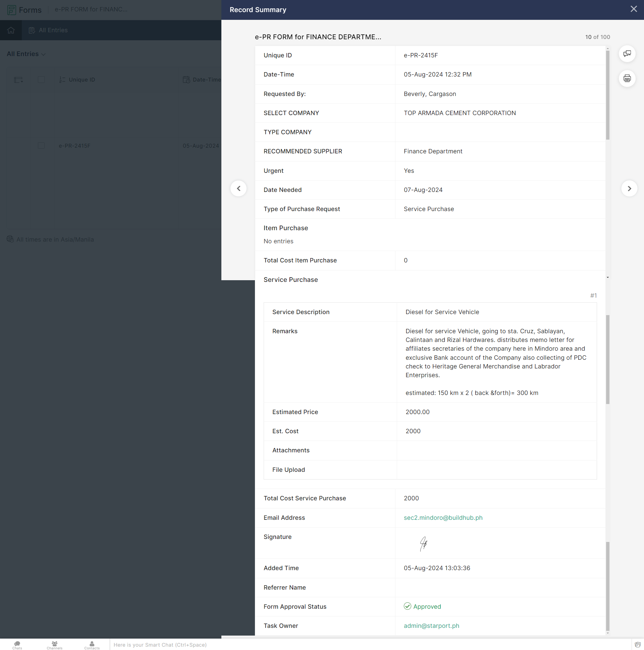Viewport: 644px width, 650px height.
Task: Open Channels in the bottom bar
Action: (x=54, y=645)
